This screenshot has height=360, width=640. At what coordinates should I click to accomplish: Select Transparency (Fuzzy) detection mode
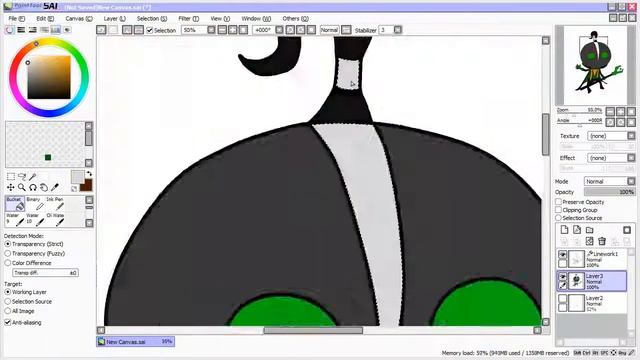pos(8,253)
